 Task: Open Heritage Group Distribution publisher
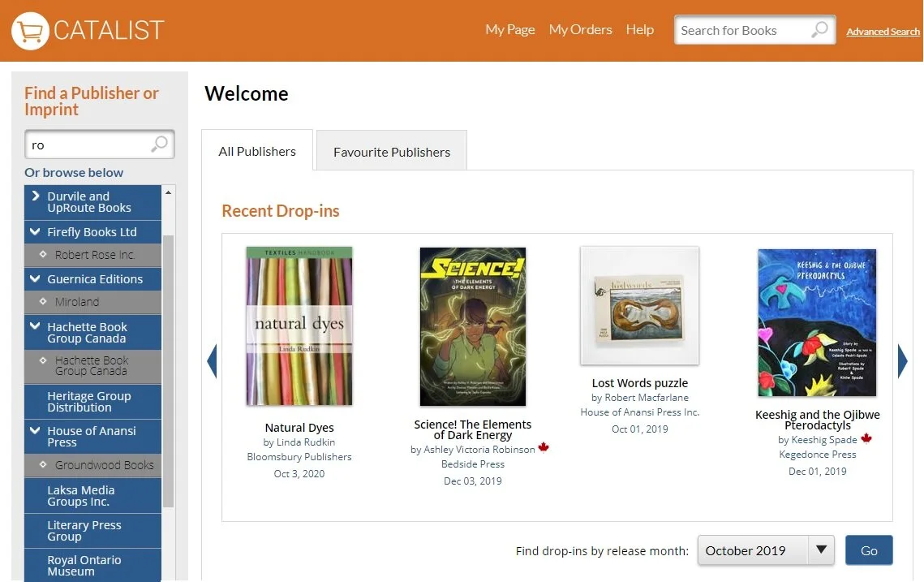(92, 402)
